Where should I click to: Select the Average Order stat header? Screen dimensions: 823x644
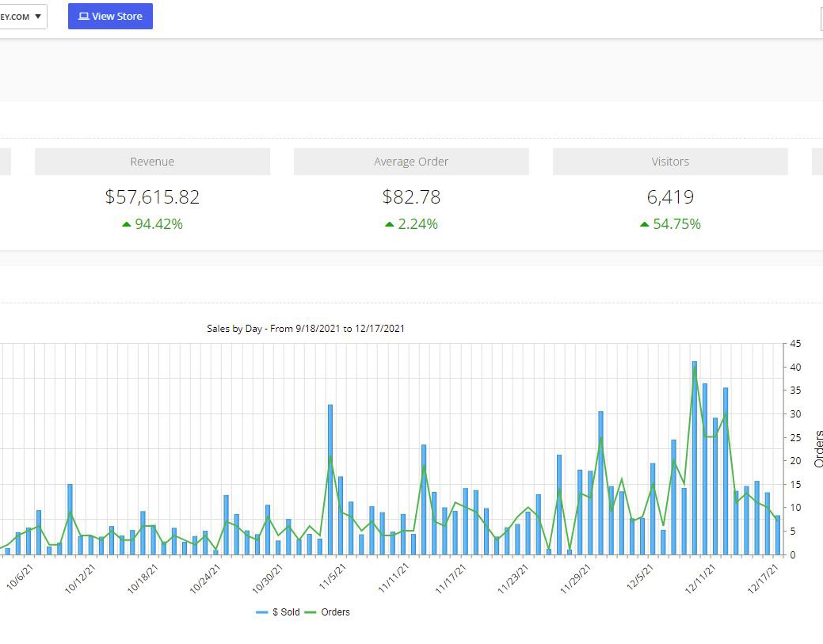click(x=411, y=162)
